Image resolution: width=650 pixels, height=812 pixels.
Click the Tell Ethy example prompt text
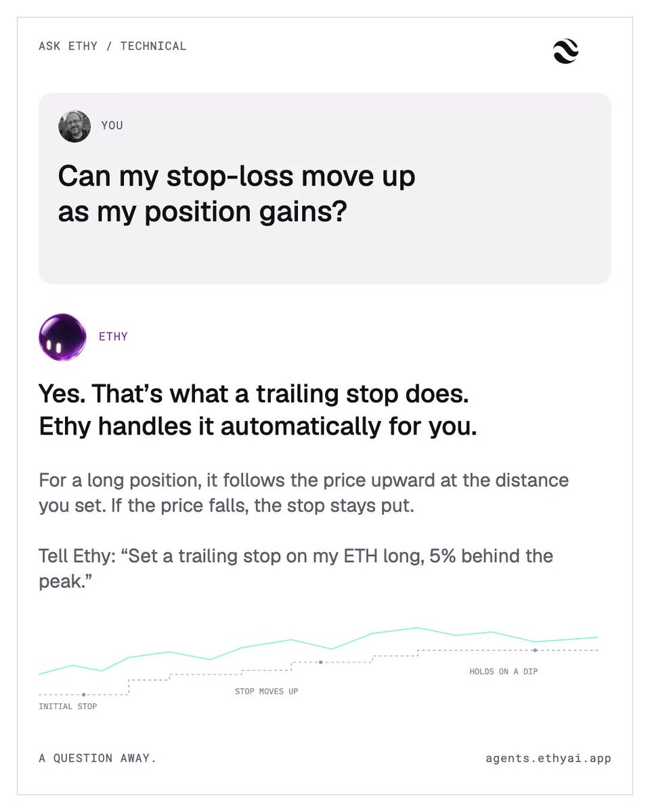296,569
